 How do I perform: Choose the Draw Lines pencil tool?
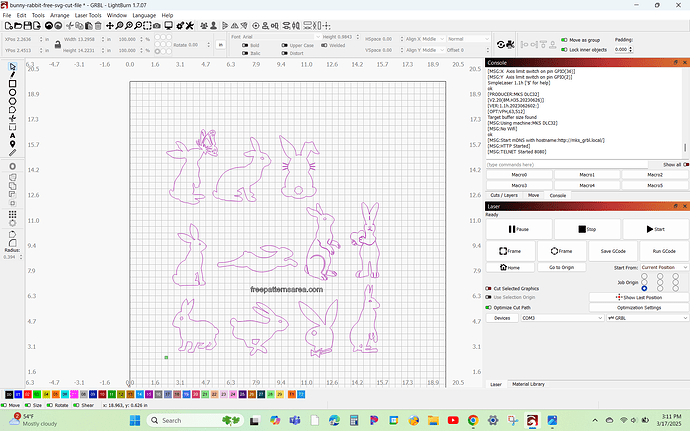tap(12, 75)
